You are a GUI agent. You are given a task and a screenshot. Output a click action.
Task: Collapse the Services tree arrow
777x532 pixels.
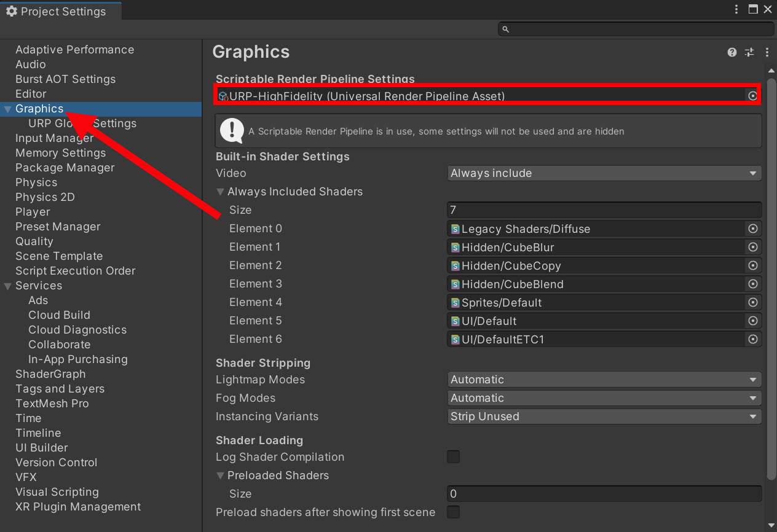(x=7, y=286)
